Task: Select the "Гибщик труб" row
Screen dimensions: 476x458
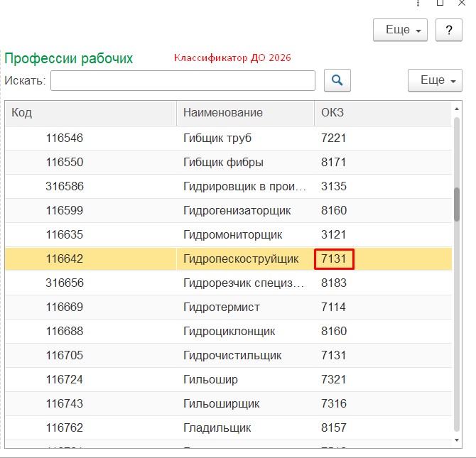Action: tap(217, 138)
